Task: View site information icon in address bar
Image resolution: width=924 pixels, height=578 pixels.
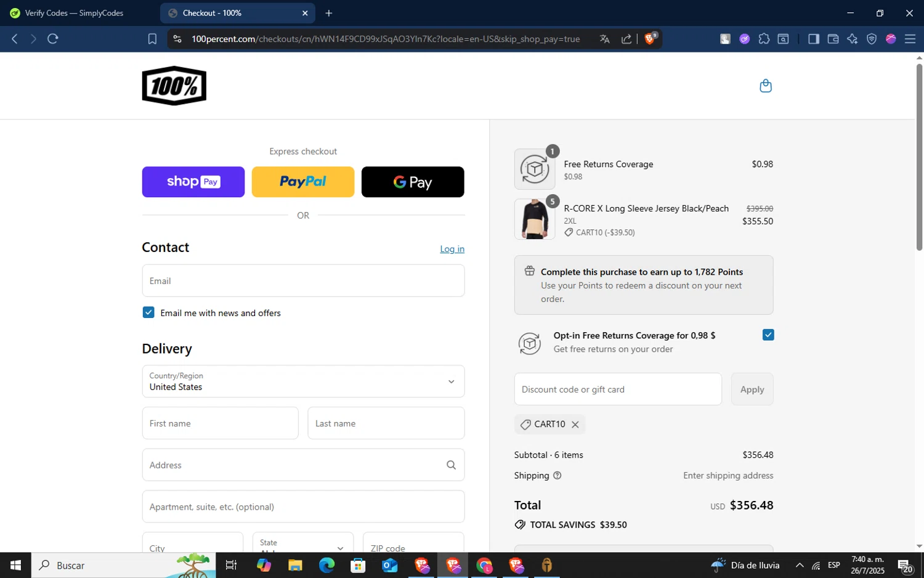Action: 177,39
